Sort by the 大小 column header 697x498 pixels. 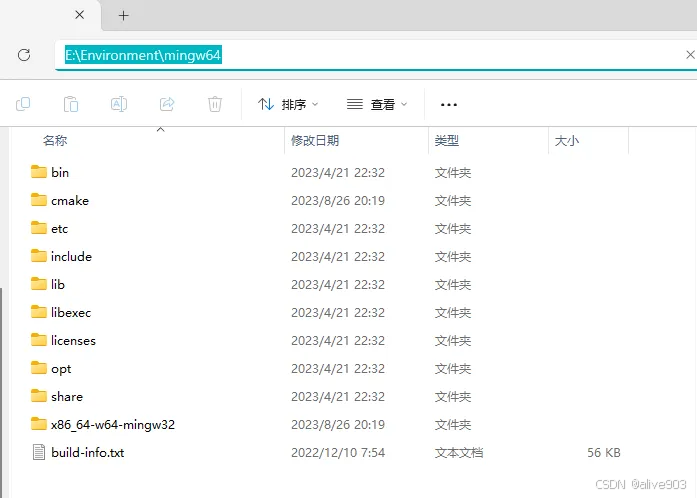coord(567,141)
